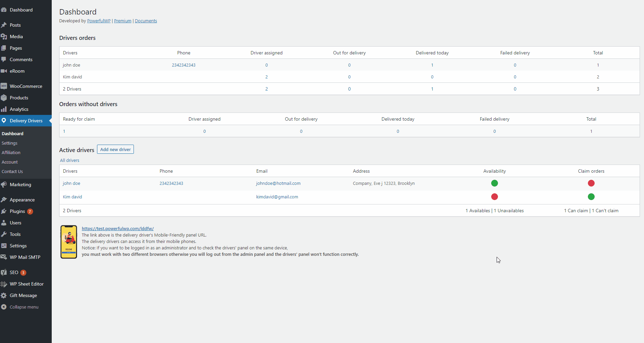Viewport: 644px width, 343px height.
Task: Click the Yoast SEO icon
Action: [4, 272]
